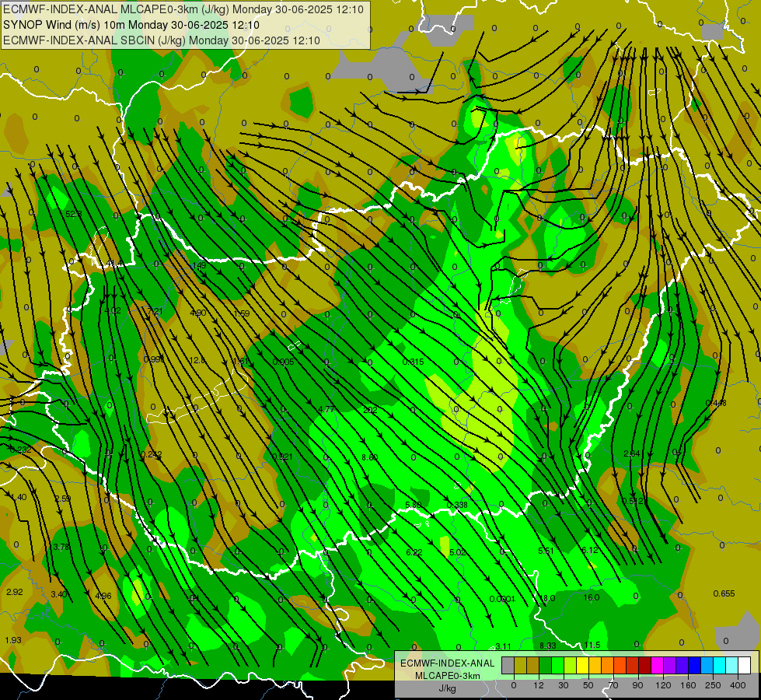761x700 pixels.
Task: Click the map value 0.242
Action: [x=151, y=454]
